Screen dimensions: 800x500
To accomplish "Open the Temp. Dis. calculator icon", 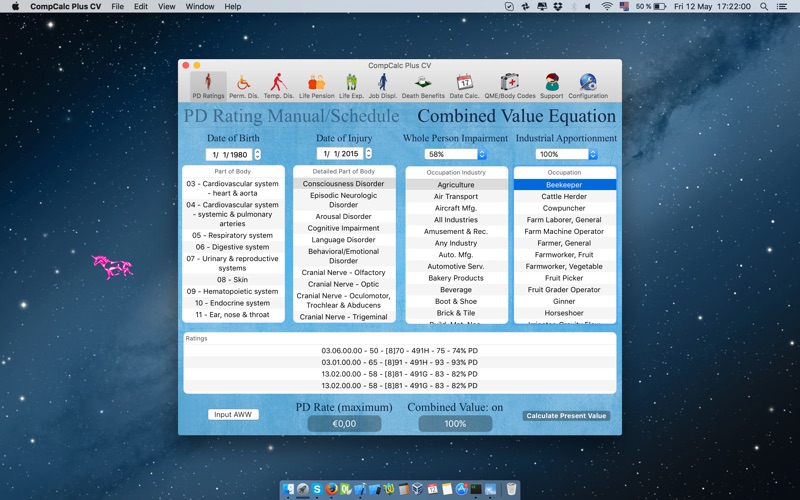I will click(279, 86).
